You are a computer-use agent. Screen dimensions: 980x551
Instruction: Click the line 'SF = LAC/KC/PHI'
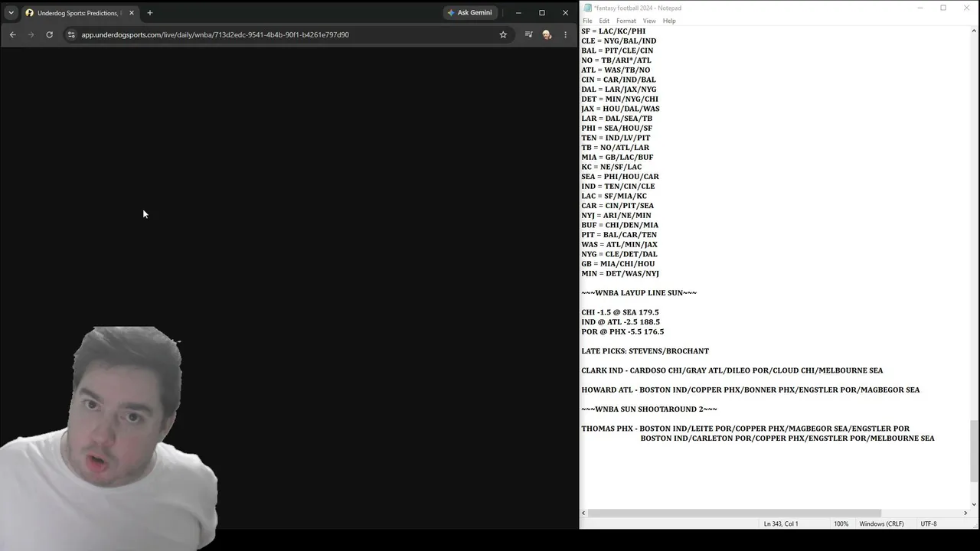[x=613, y=31]
